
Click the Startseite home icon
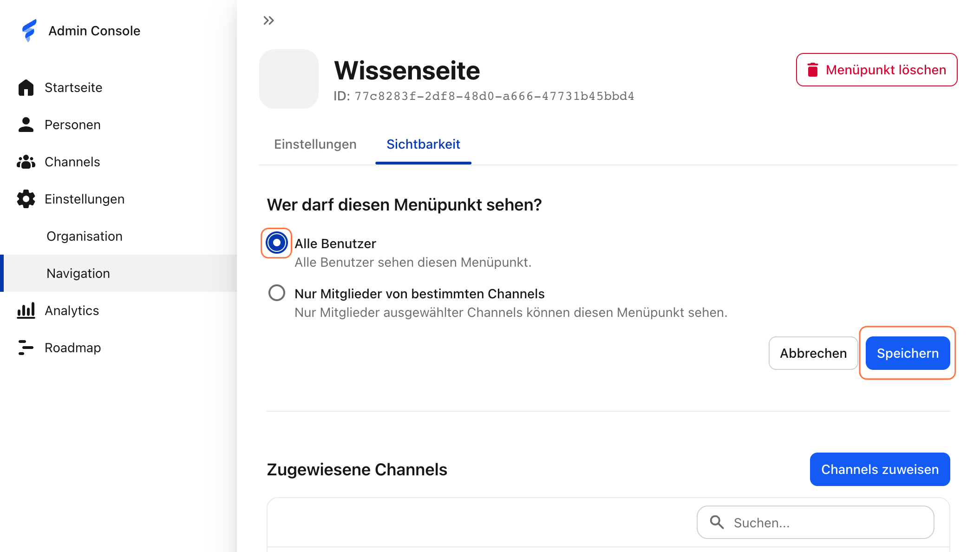click(x=26, y=87)
